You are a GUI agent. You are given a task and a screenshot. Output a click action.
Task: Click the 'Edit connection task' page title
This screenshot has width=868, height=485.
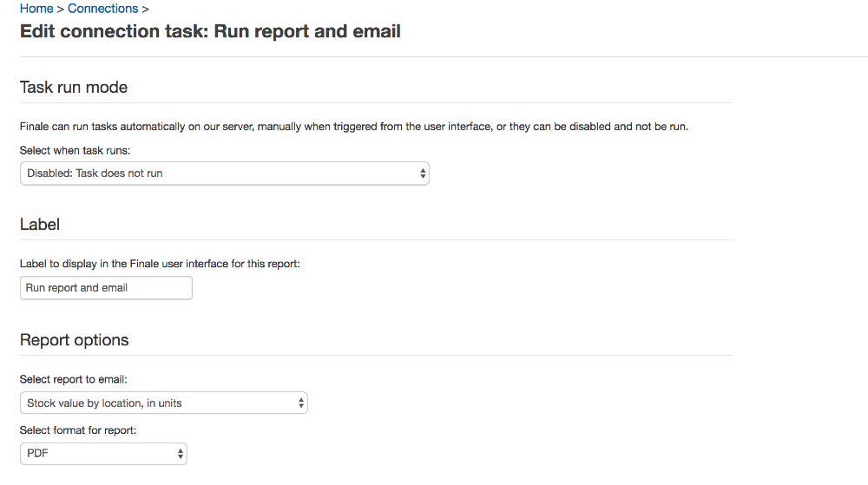pos(210,31)
